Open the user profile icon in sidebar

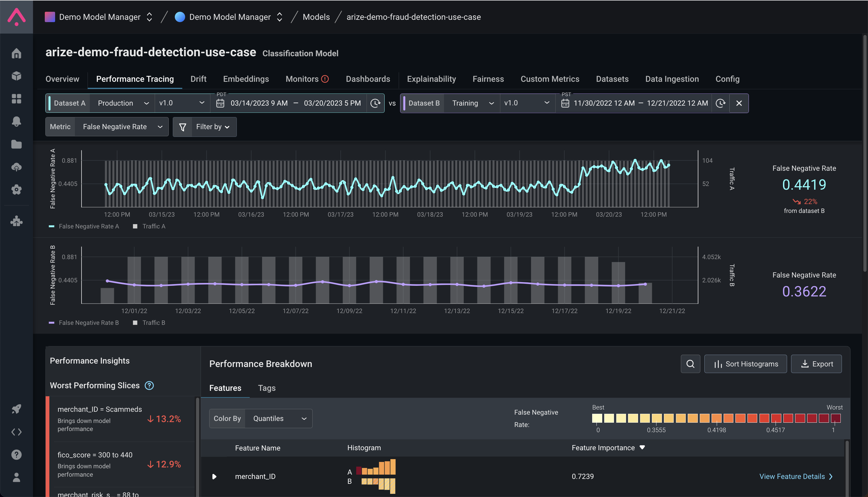click(16, 477)
